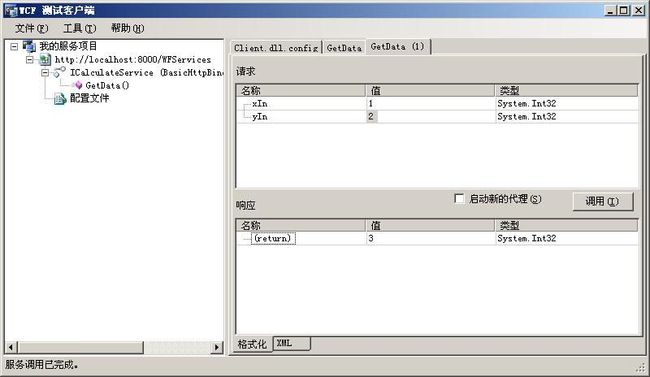Collapse the 我的服务项目 root node
The image size is (650, 377).
(x=14, y=46)
